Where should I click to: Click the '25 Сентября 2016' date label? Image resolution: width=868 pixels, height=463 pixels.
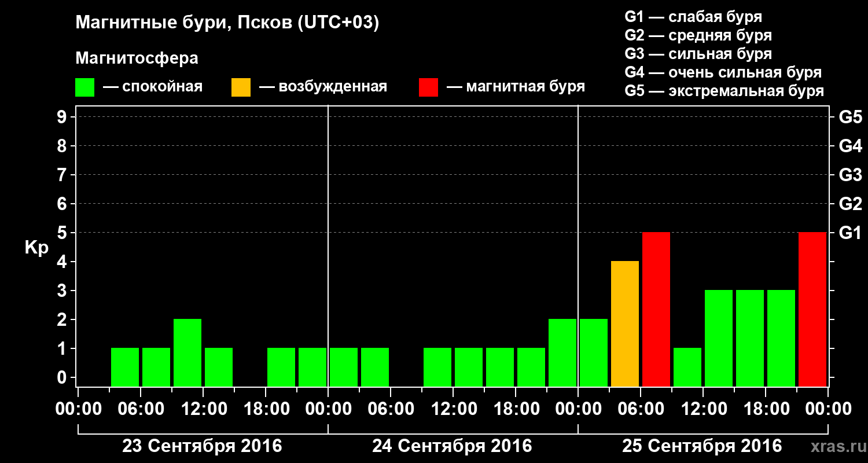(x=702, y=446)
